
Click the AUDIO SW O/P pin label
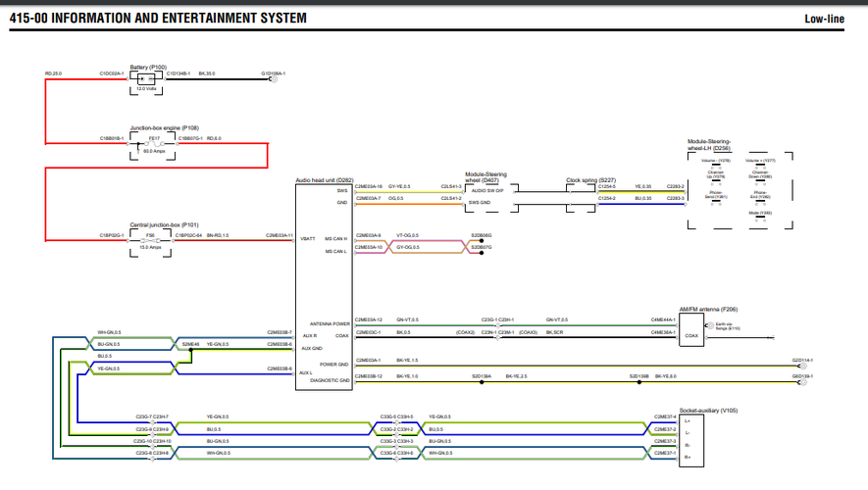(487, 191)
